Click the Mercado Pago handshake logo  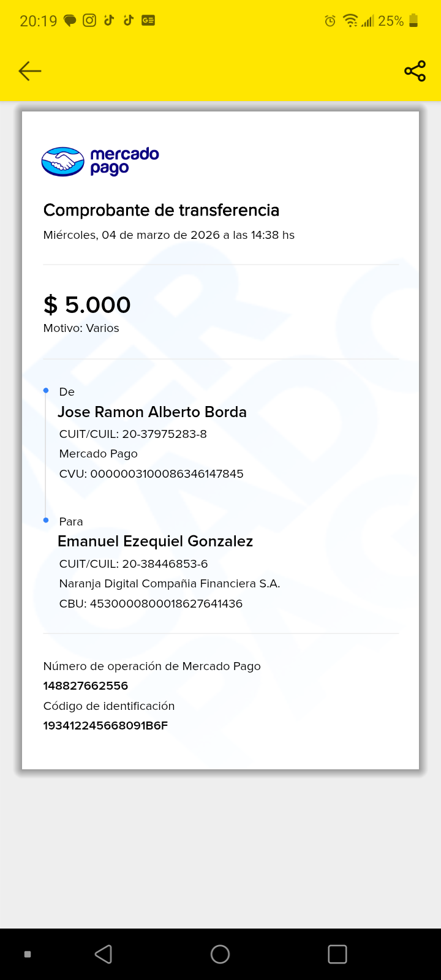pos(62,162)
